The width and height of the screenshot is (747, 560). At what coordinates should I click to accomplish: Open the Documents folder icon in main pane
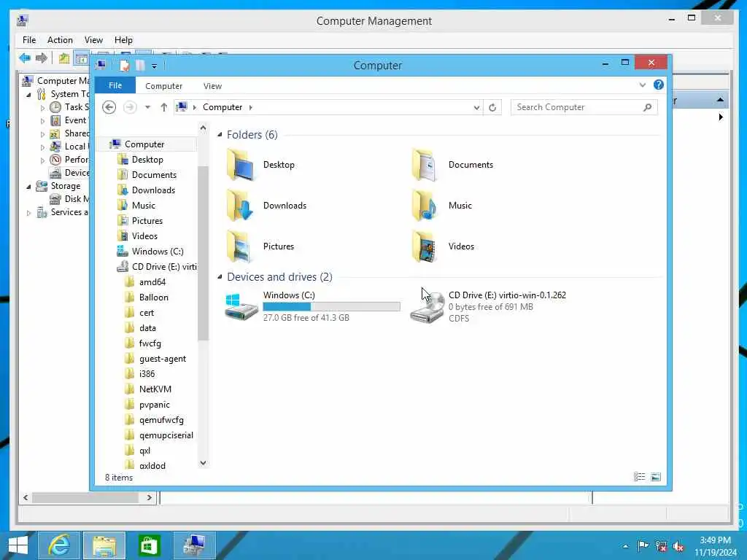[x=424, y=166]
